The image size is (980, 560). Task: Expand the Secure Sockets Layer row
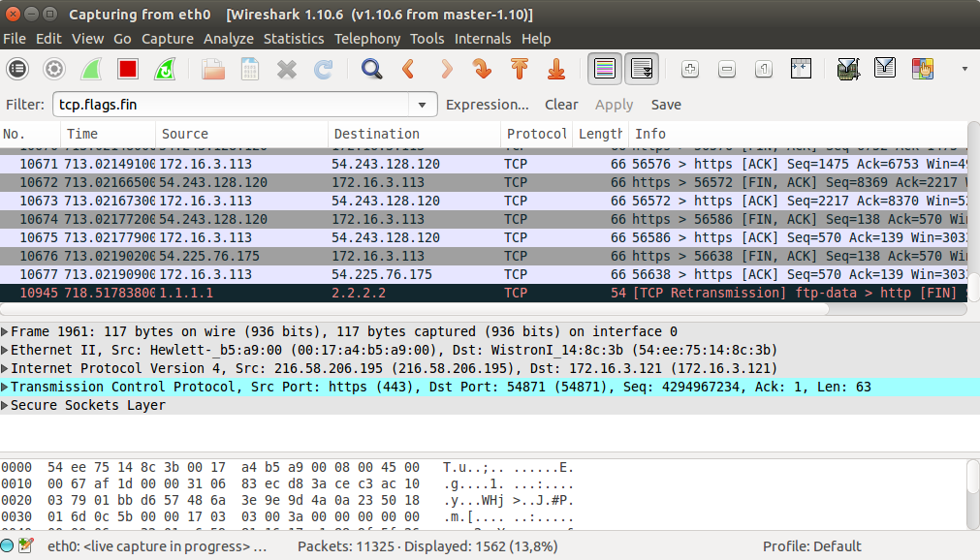pos(6,405)
